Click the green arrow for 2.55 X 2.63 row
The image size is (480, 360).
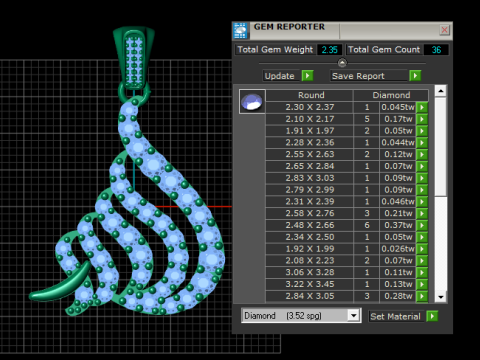click(422, 154)
